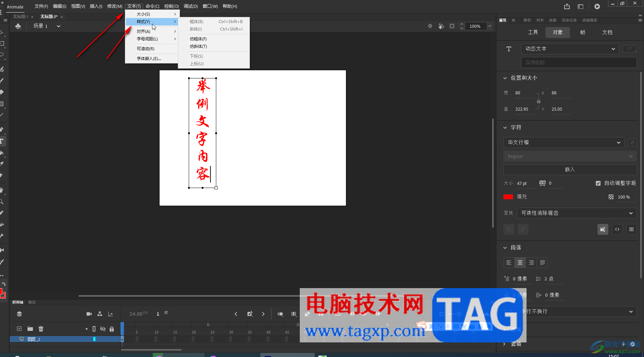Toggle render text as HTML button
The image size is (644, 357).
(x=617, y=229)
